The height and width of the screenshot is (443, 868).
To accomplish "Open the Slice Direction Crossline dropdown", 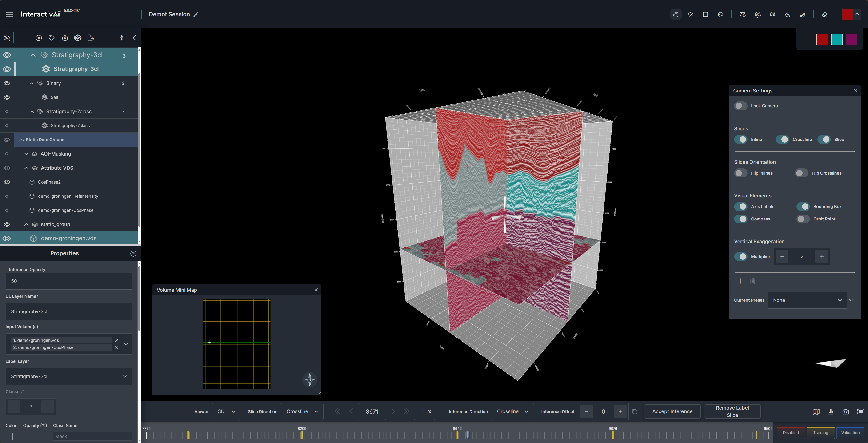I will [302, 412].
